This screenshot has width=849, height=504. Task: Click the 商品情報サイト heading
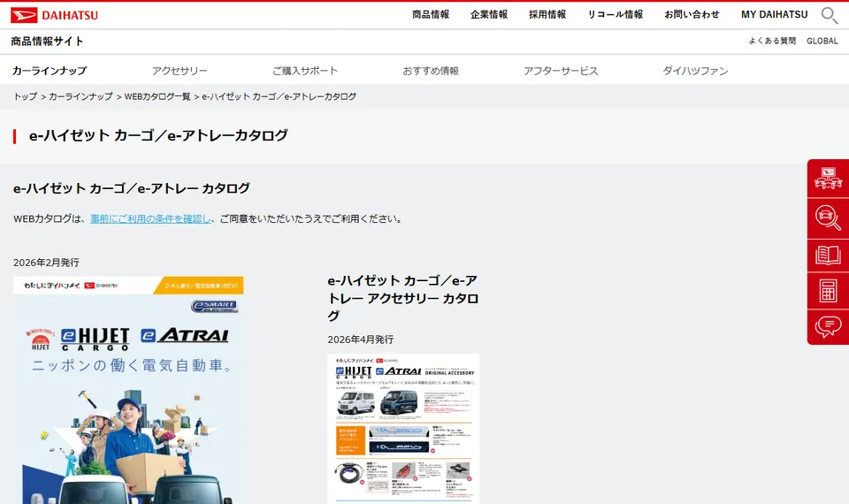tap(47, 42)
